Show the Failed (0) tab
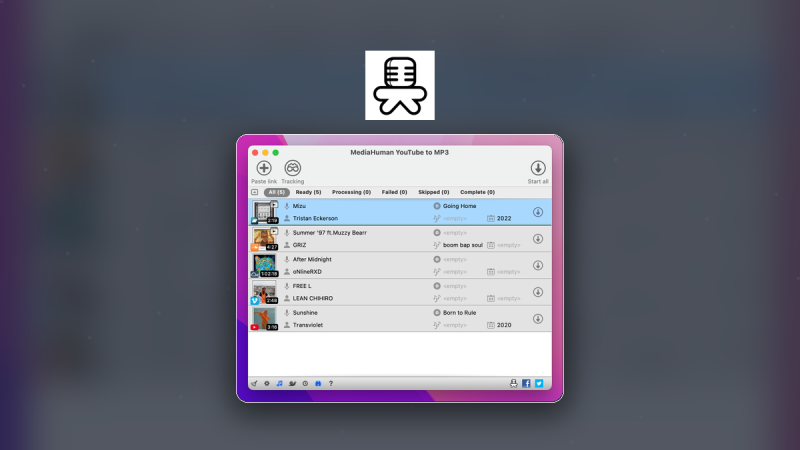This screenshot has width=800, height=450. point(394,192)
